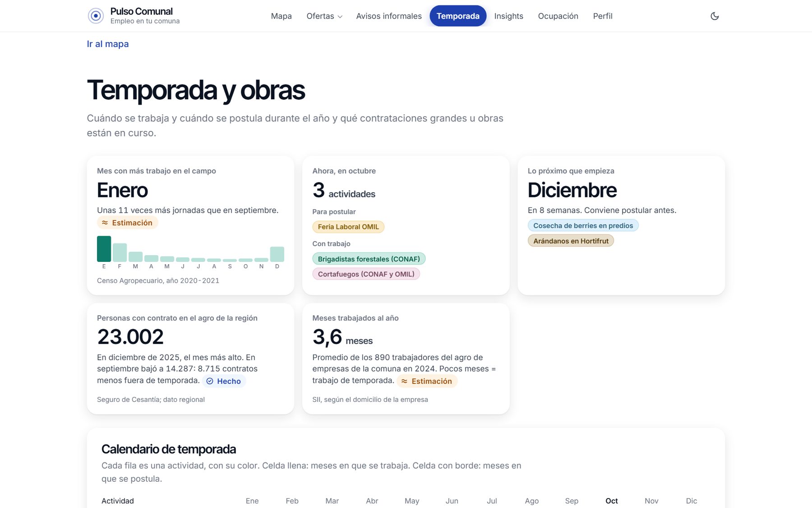The height and width of the screenshot is (508, 812).
Task: Open the Perfil page
Action: [603, 16]
